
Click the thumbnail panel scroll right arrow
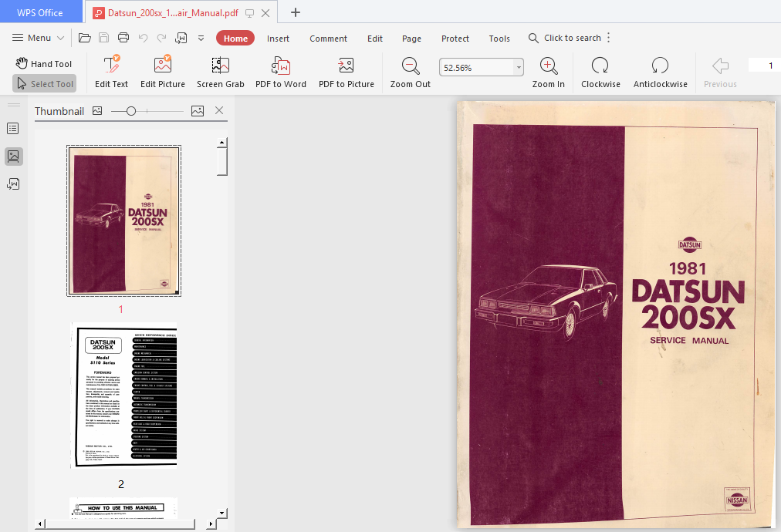click(211, 524)
